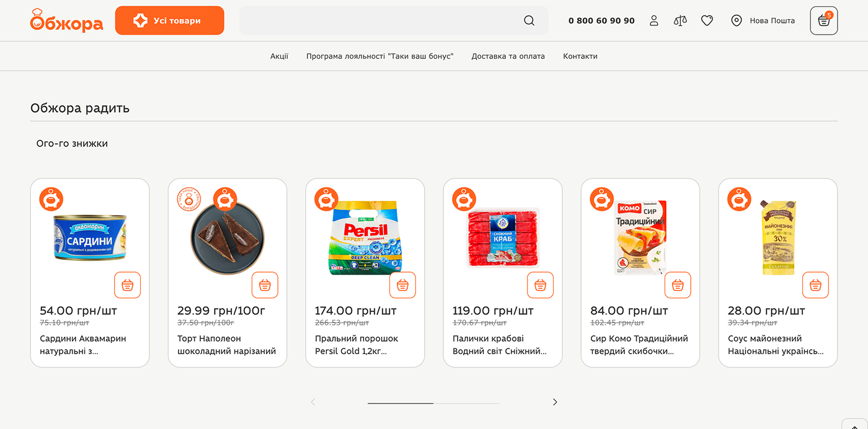Click the wishlist heart icon
Viewport: 868px width, 429px height.
click(x=707, y=20)
